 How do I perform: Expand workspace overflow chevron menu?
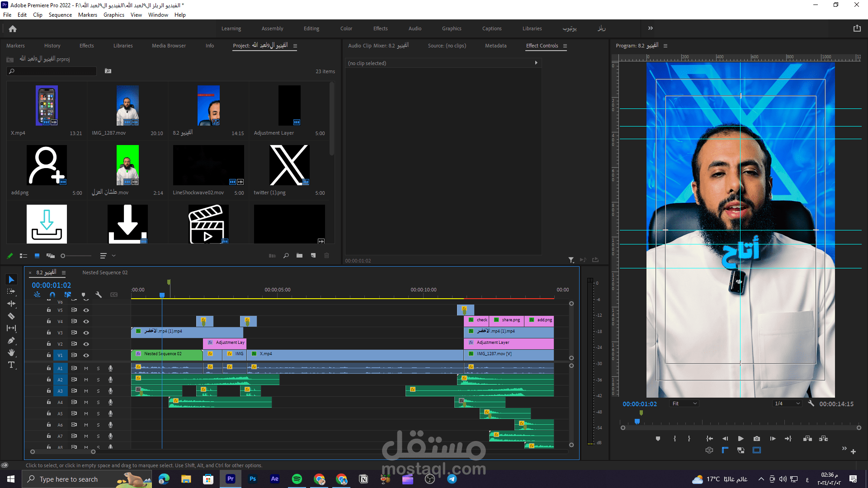pos(650,28)
